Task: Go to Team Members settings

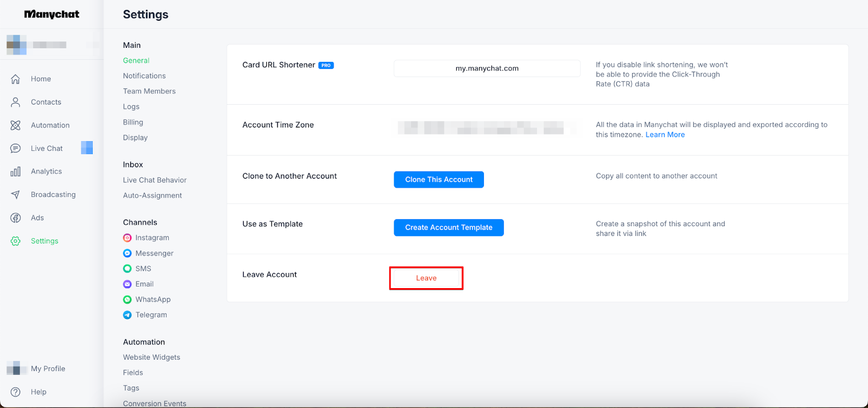Action: (149, 91)
